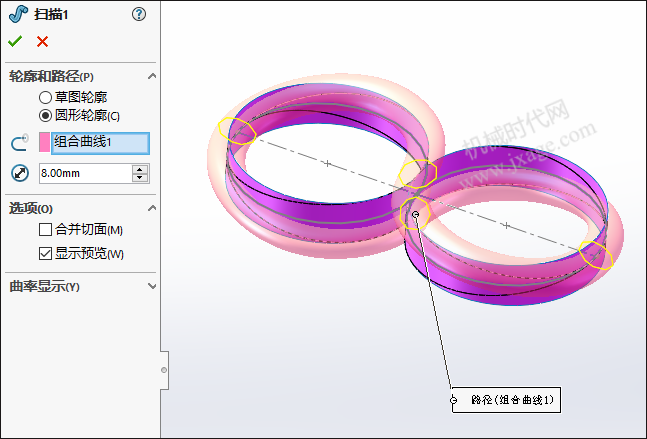
Task: Click the 组合曲线1 path selection box
Action: tap(100, 143)
